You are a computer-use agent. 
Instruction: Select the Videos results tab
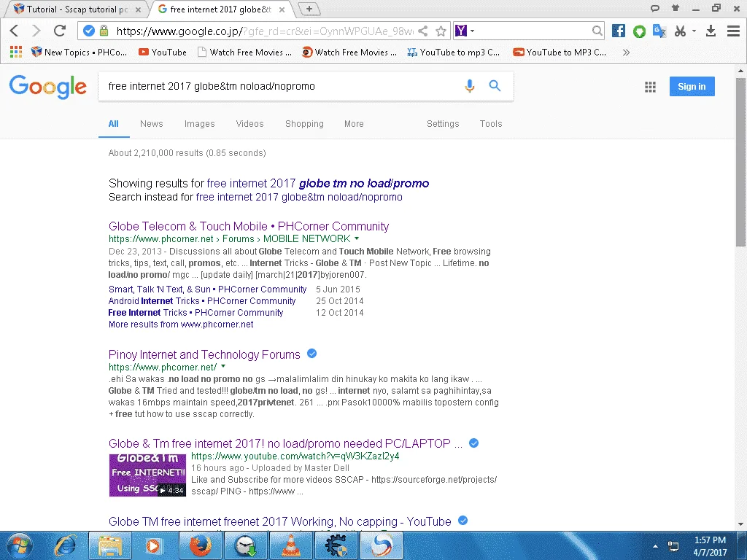coord(249,124)
